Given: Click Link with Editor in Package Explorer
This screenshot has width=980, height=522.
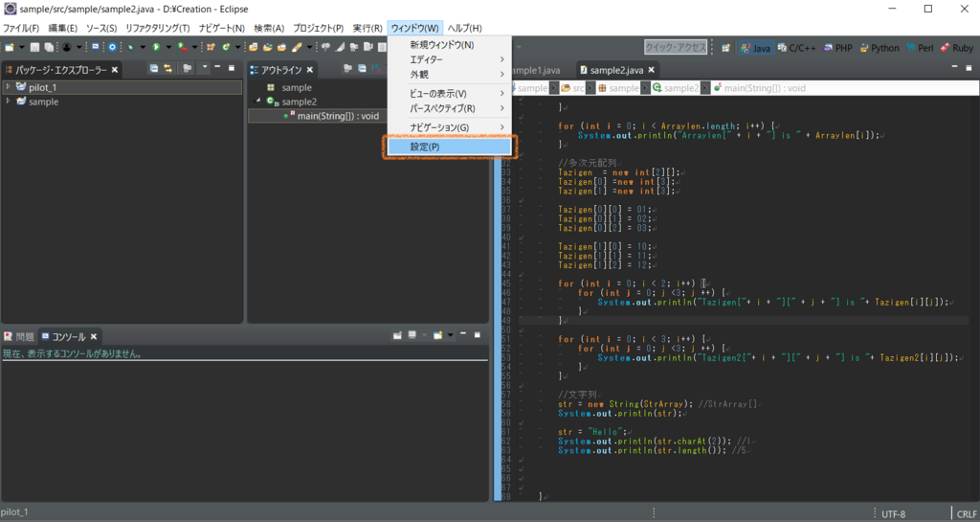Looking at the screenshot, I should (168, 69).
